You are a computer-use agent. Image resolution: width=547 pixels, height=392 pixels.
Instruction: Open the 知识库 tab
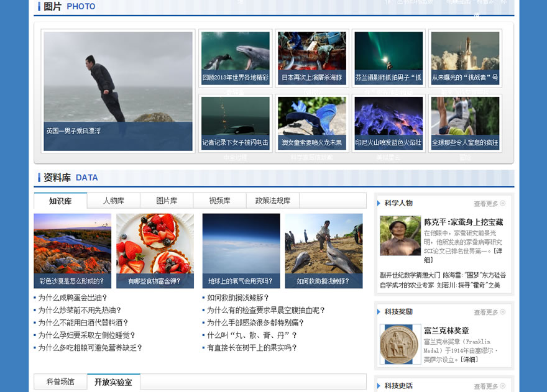(60, 201)
